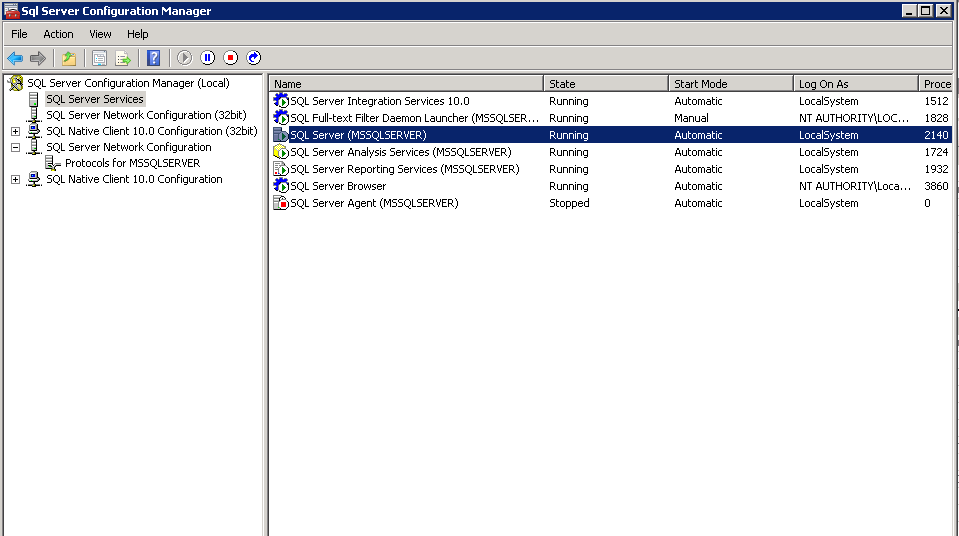This screenshot has height=536, width=959.
Task: Click the Forward arrow toolbar icon
Action: [x=38, y=58]
